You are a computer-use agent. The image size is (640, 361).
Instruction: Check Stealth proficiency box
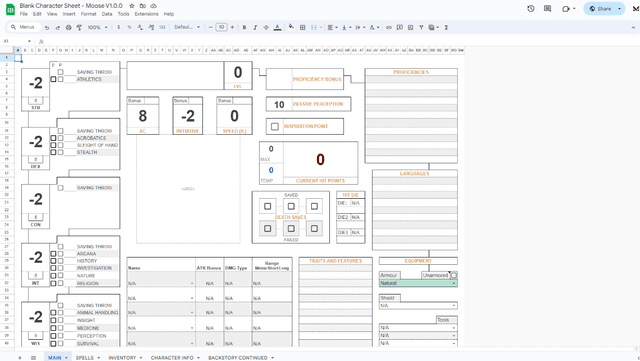click(x=60, y=152)
